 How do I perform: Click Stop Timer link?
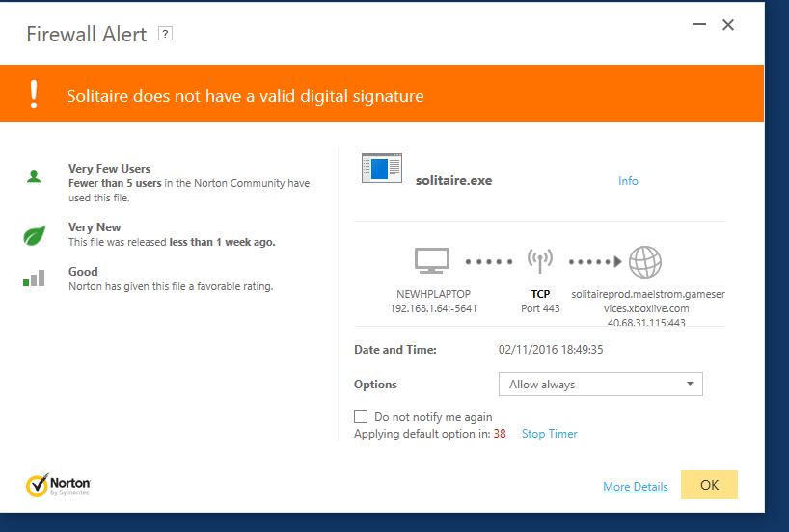[x=550, y=434]
